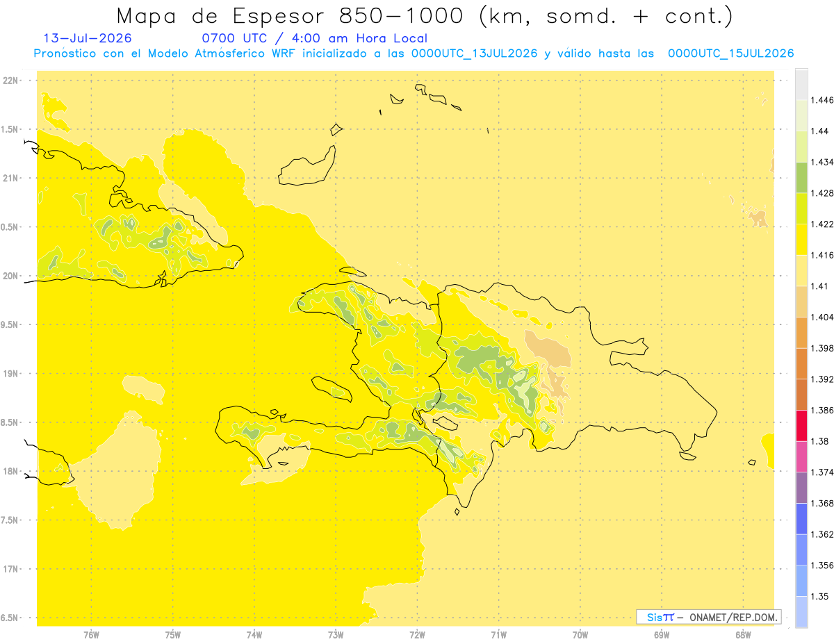
Task: Click the latitude label "8.5N"
Action: (x=10, y=422)
